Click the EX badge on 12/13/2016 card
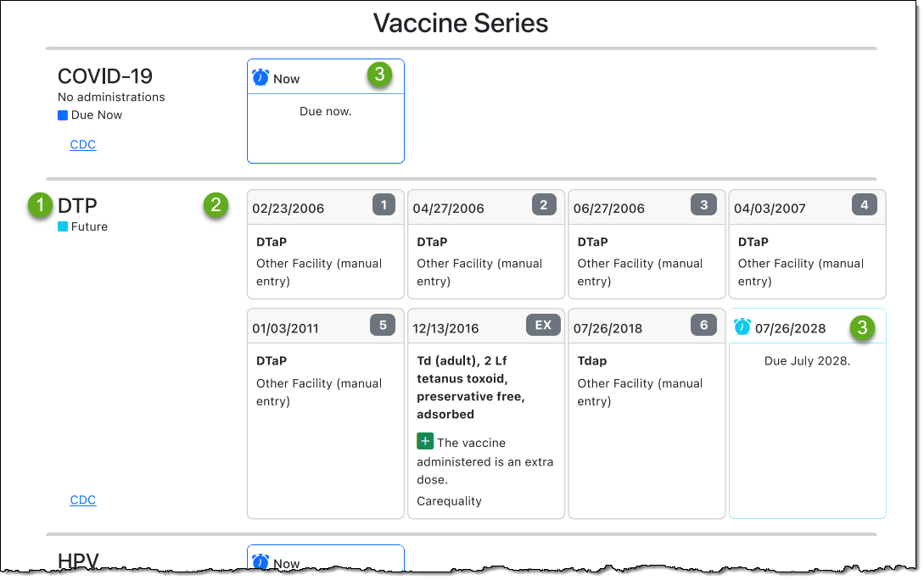The image size is (924, 580). (x=543, y=325)
